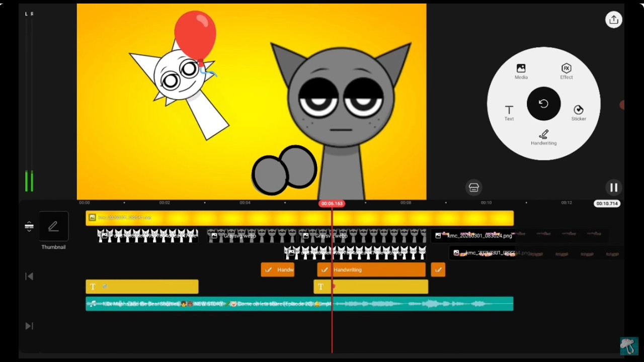Image resolution: width=644 pixels, height=362 pixels.
Task: Select the Handwriting tool in the wheel
Action: point(543,137)
